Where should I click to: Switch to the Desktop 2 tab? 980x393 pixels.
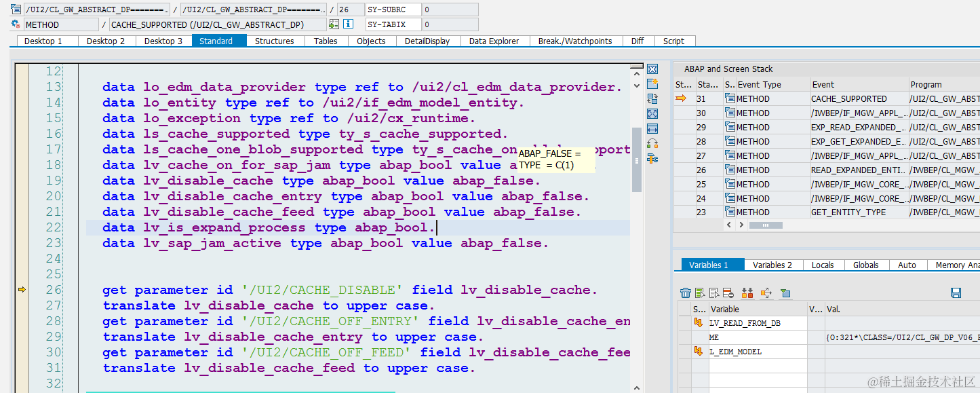pos(106,41)
